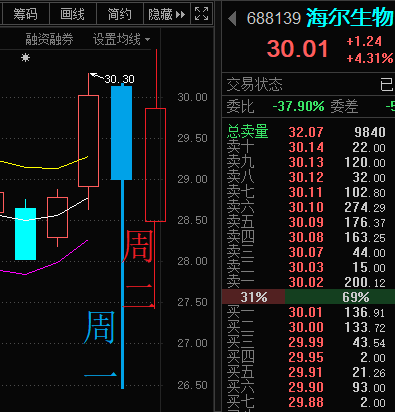
Task: Click stock name 海尔生物
Action: click(350, 17)
